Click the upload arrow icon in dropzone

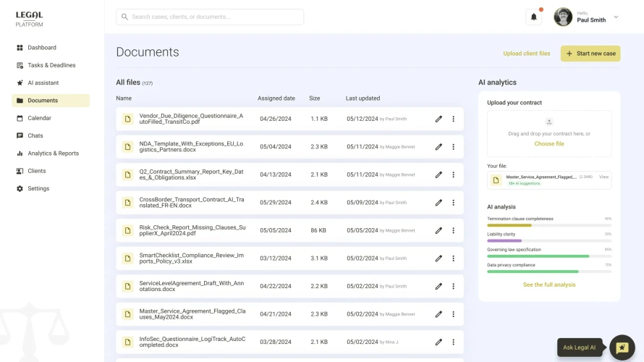click(x=549, y=122)
